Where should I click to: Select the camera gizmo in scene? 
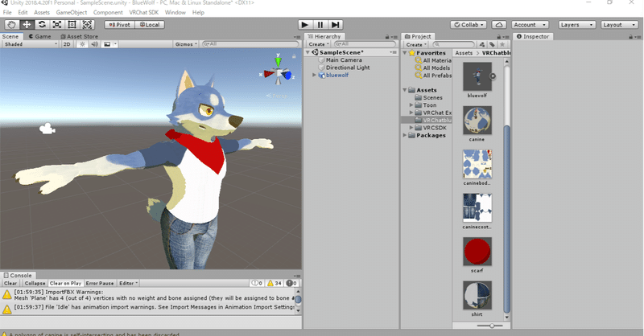(x=47, y=129)
